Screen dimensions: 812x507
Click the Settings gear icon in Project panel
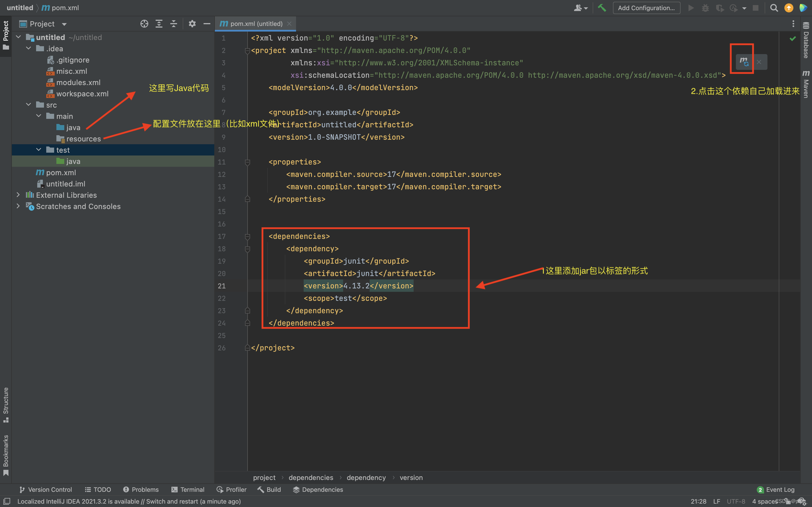click(191, 23)
